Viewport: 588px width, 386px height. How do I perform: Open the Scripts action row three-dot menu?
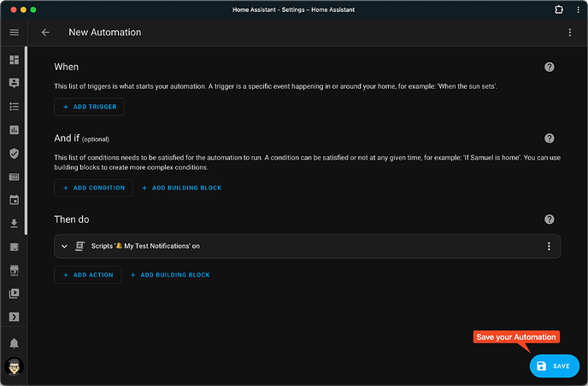[549, 246]
